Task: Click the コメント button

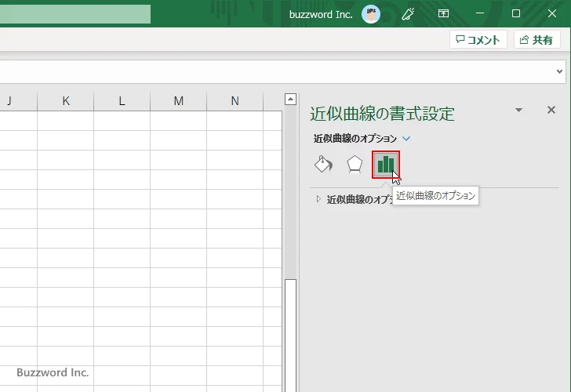Action: coord(478,40)
